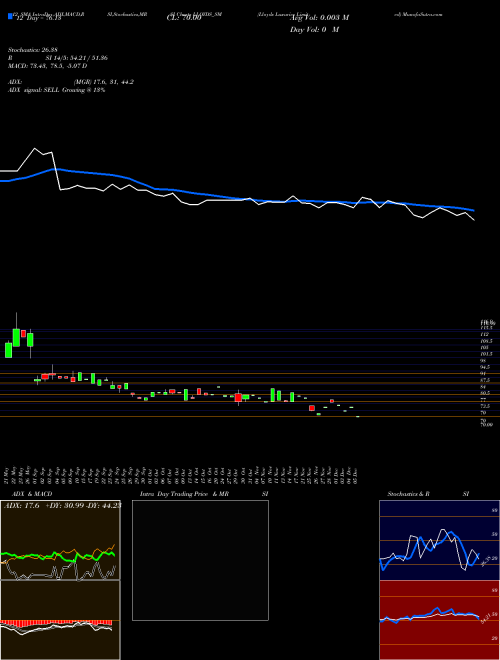Click the white price line's peak on the main chart
500x660 pixels.
(35, 149)
